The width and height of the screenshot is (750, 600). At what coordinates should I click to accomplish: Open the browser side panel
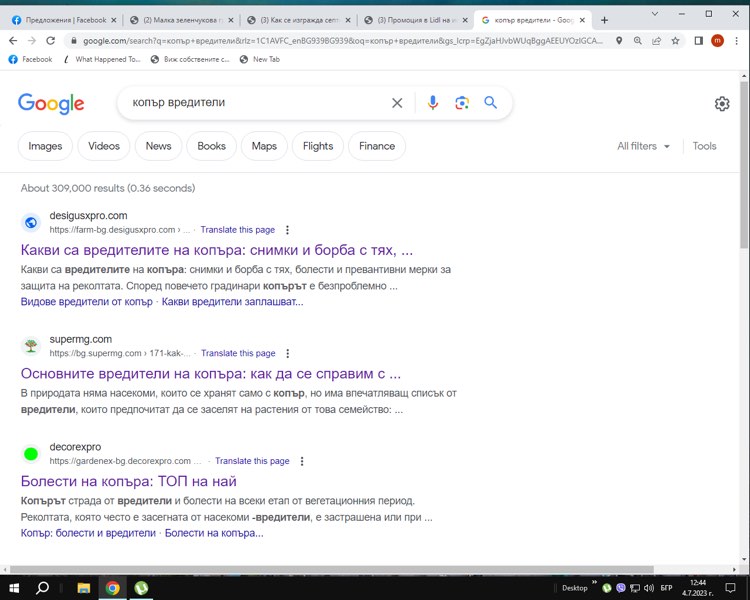pos(698,41)
